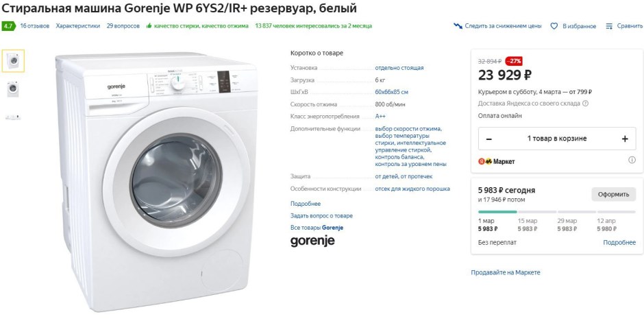
Task: Select the first washing machine thumbnail
Action: pos(13,61)
